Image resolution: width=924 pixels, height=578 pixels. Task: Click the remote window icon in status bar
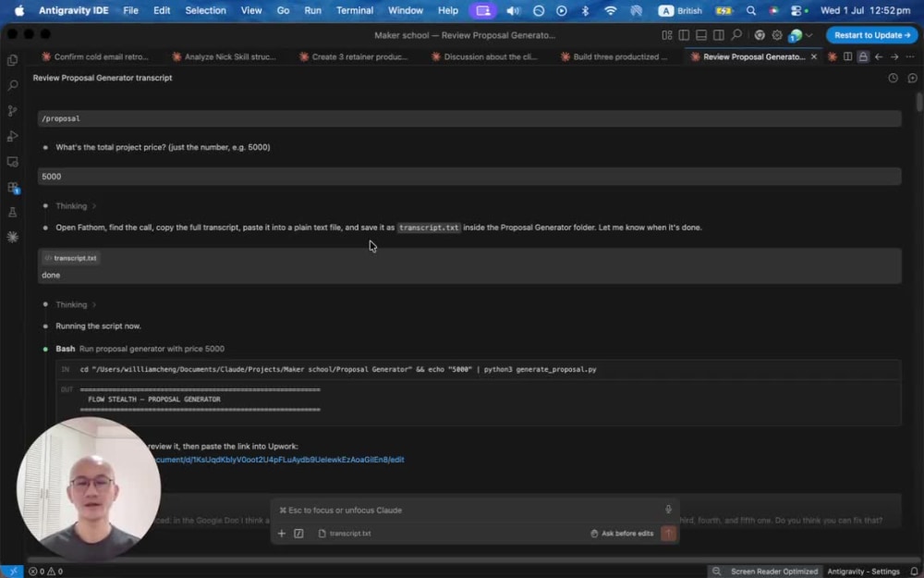pos(12,571)
